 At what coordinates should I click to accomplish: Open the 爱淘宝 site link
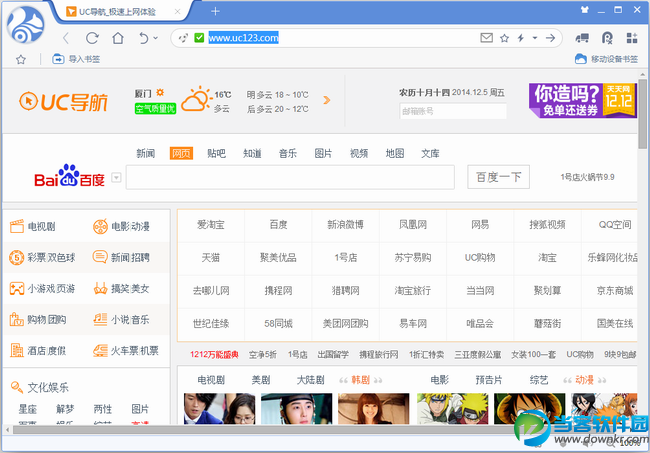tap(211, 225)
